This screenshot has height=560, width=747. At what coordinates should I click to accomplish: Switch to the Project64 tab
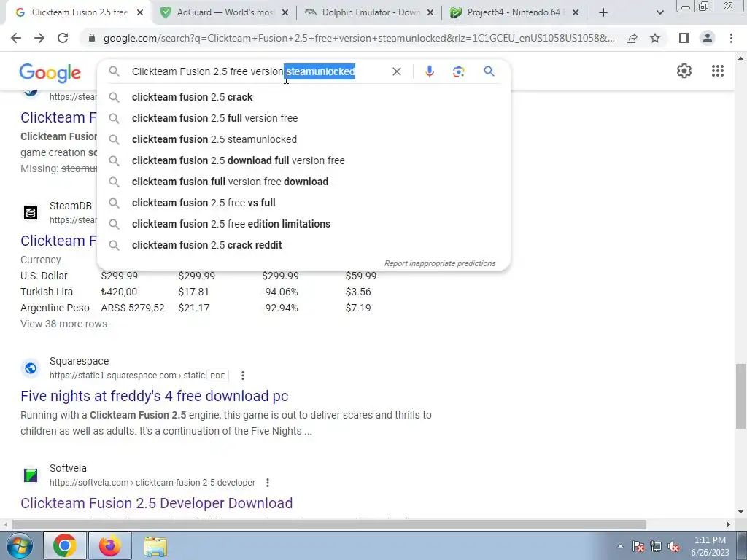tap(514, 13)
